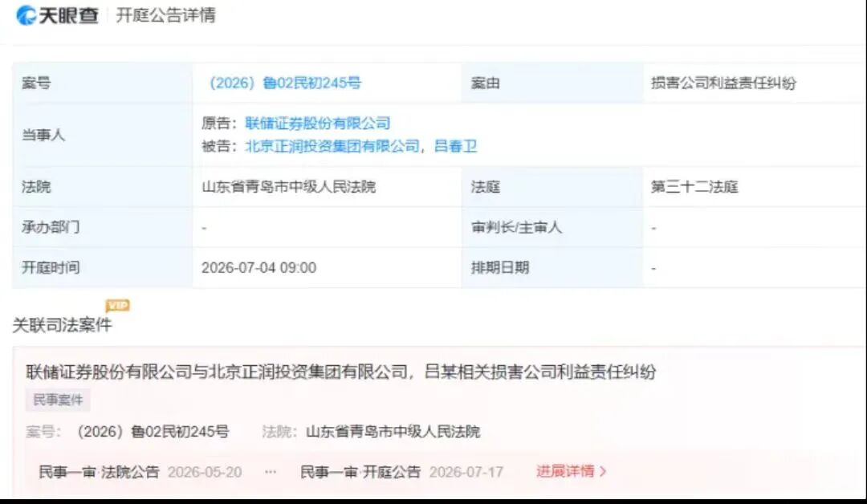
Task: Expand hidden timeline steps via ellipsis
Action: pyautogui.click(x=271, y=472)
